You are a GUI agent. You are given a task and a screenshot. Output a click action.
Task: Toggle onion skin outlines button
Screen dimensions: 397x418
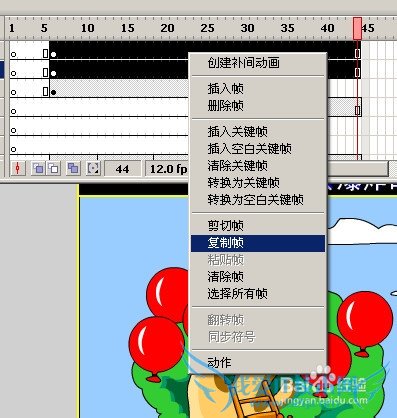pos(54,168)
